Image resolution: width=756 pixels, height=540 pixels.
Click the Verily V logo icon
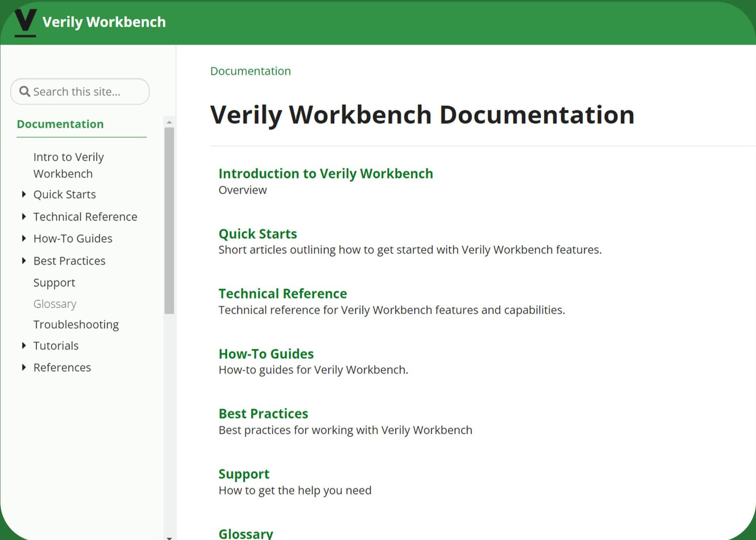tap(25, 23)
